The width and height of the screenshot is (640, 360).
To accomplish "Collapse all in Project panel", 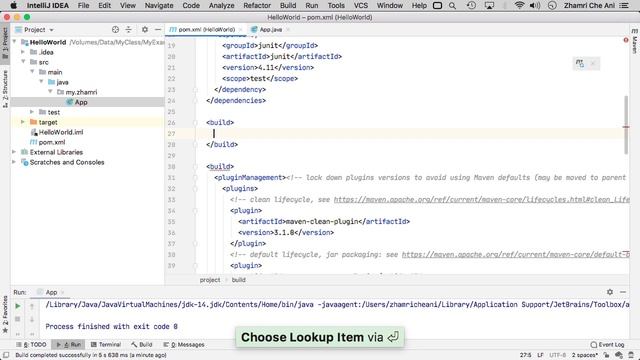I will coord(129,29).
